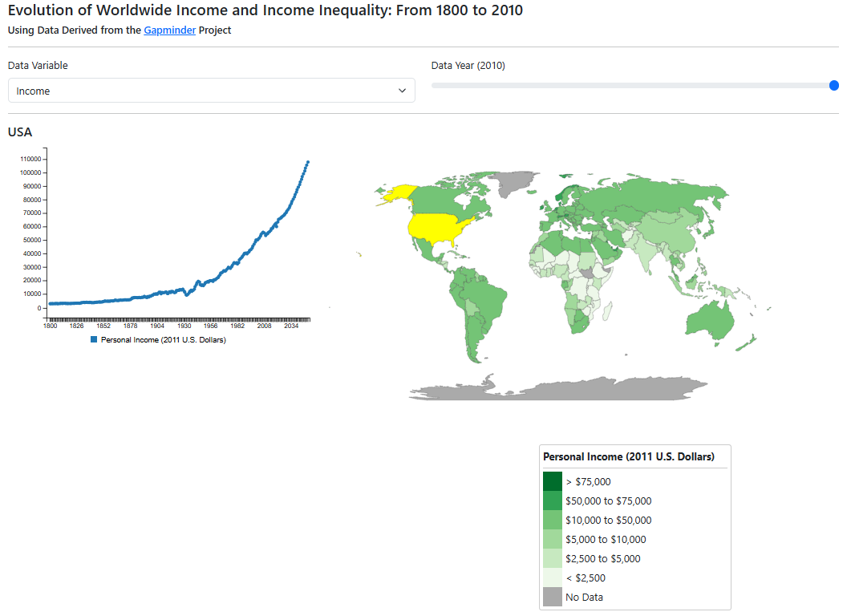Click the Data Year slider handle
This screenshot has height=616, width=851.
pyautogui.click(x=834, y=85)
